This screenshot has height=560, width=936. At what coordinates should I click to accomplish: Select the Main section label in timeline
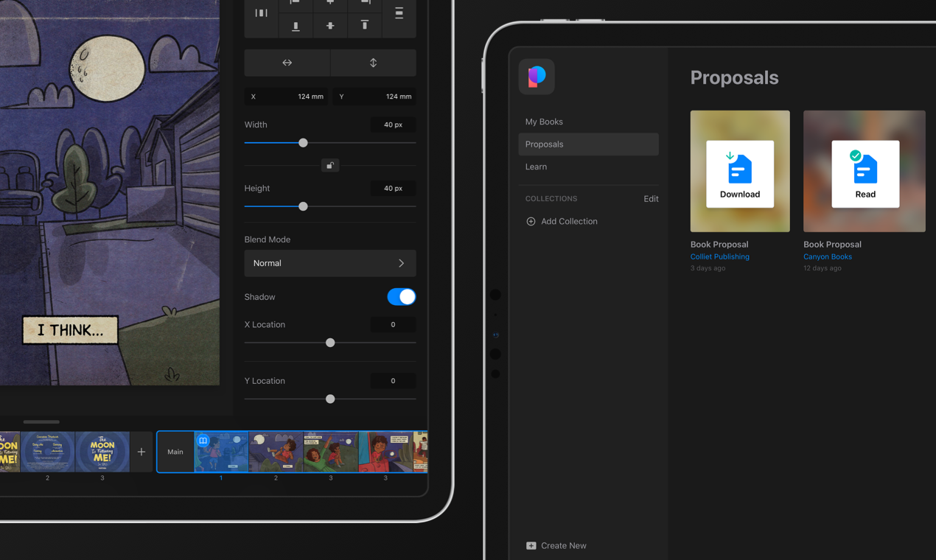click(x=175, y=452)
